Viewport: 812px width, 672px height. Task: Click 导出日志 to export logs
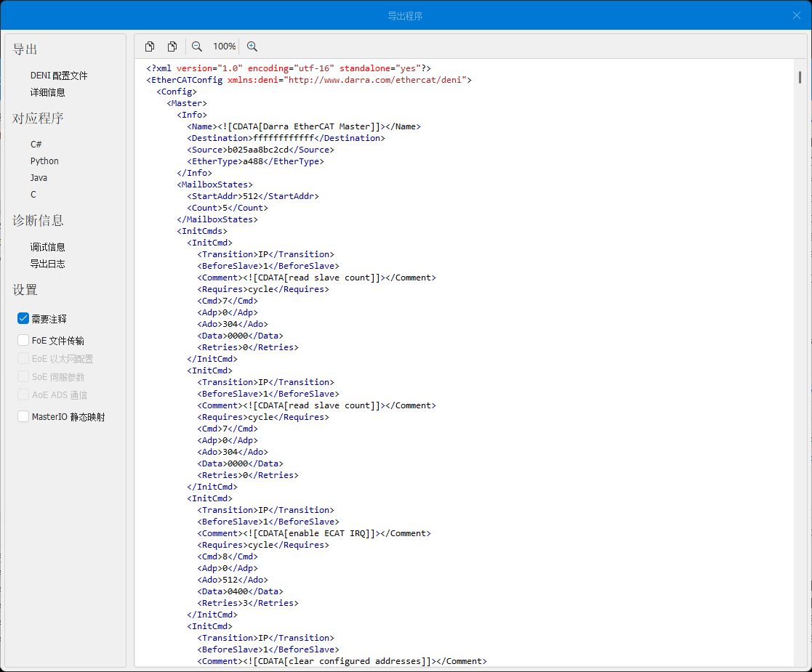[x=48, y=264]
